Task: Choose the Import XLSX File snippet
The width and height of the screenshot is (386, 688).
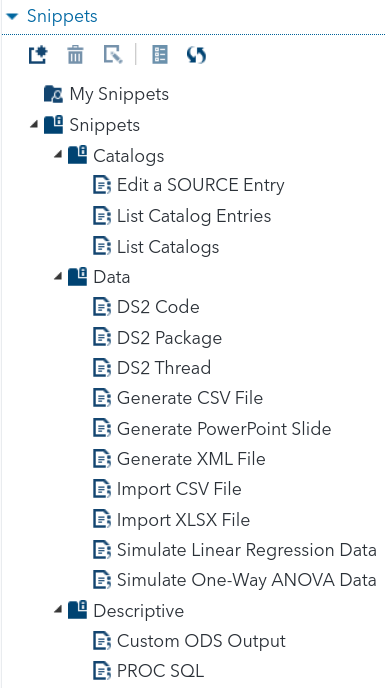Action: [183, 520]
